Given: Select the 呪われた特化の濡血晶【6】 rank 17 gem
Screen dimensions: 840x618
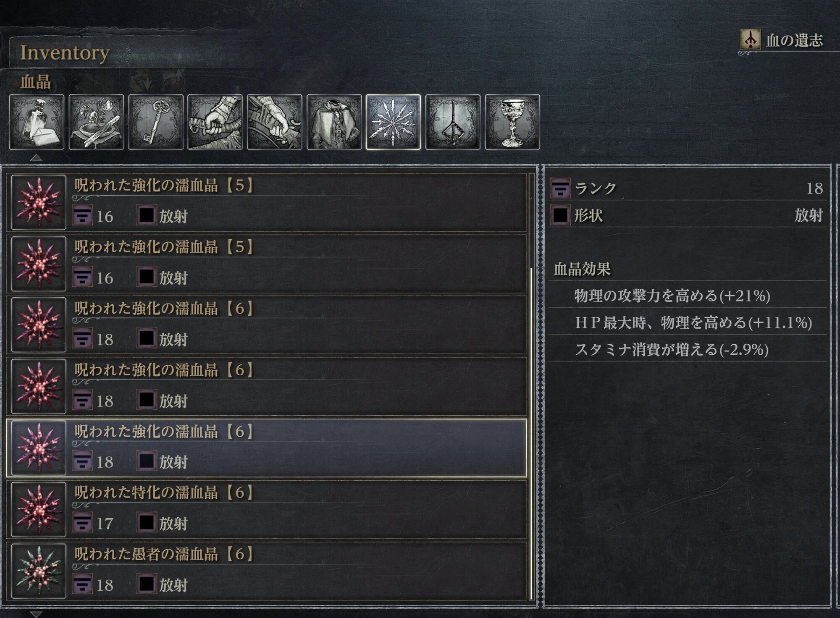Looking at the screenshot, I should (267, 510).
